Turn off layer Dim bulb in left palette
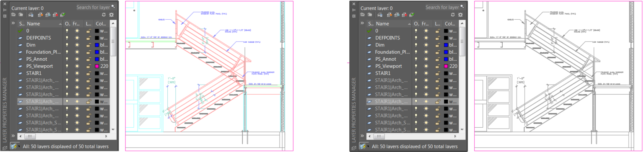 (x=67, y=45)
